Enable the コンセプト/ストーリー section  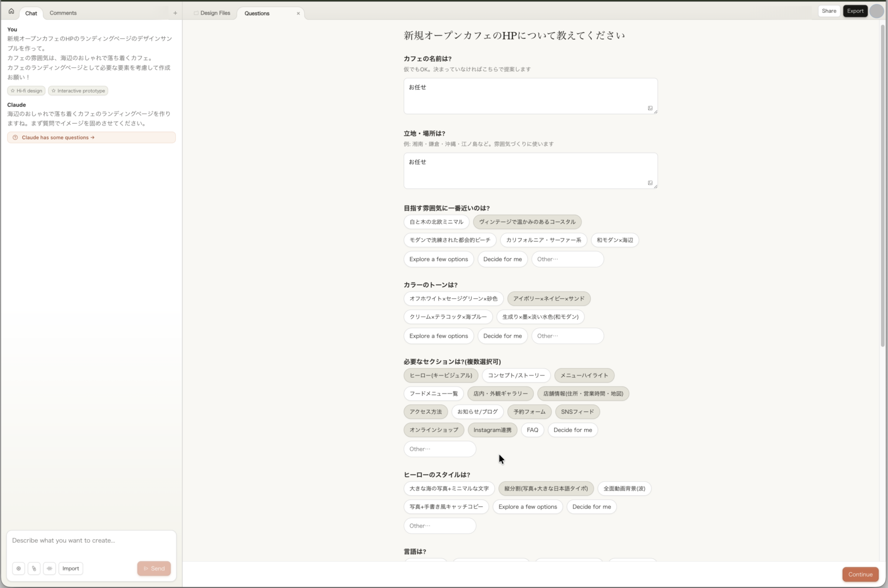point(516,375)
